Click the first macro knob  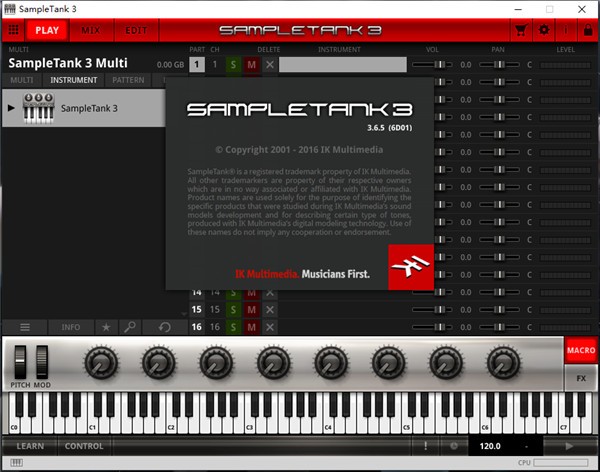101,363
